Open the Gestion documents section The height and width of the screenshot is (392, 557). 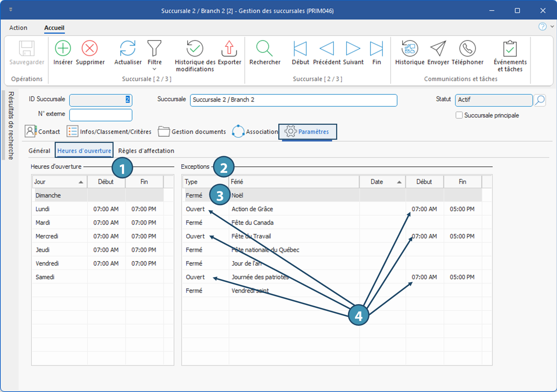coord(192,132)
